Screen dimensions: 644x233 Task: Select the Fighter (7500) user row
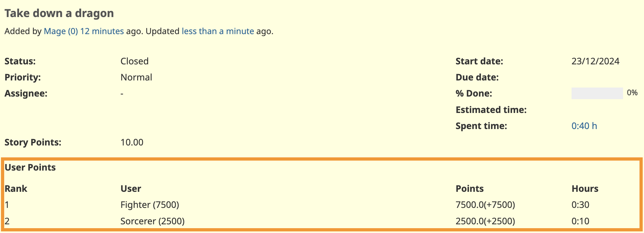tap(322, 205)
